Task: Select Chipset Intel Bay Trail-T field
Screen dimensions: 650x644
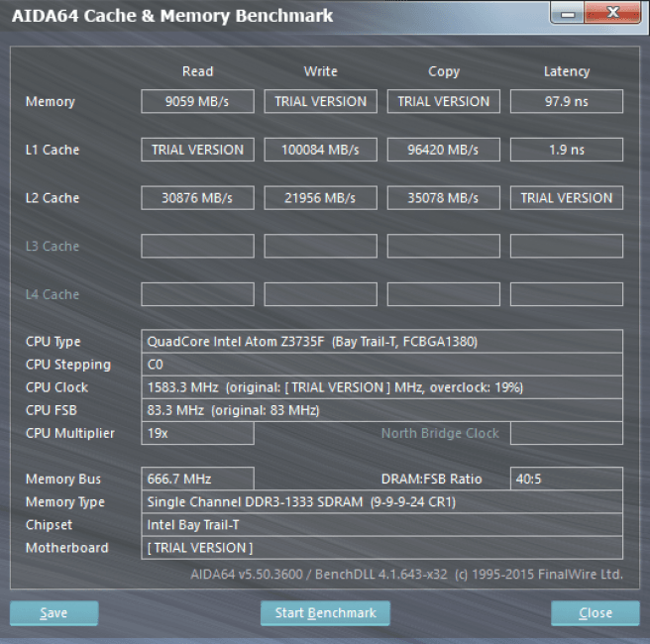Action: click(381, 525)
